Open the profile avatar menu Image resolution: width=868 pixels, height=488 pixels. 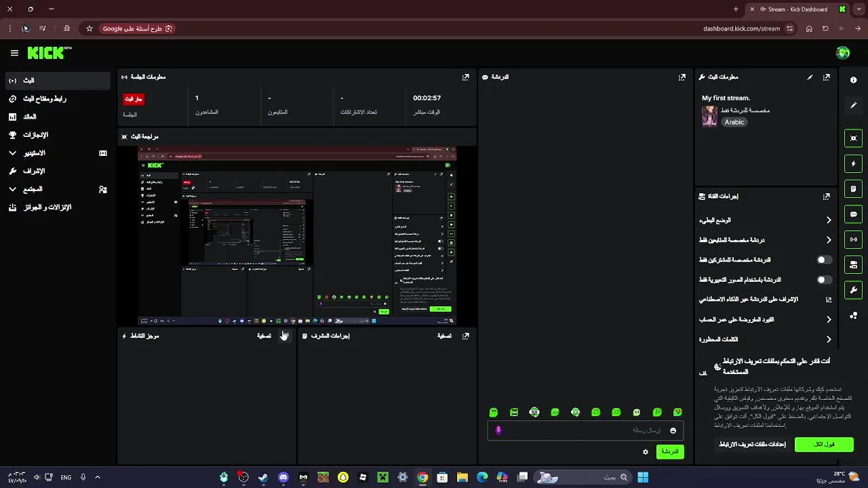(x=843, y=53)
